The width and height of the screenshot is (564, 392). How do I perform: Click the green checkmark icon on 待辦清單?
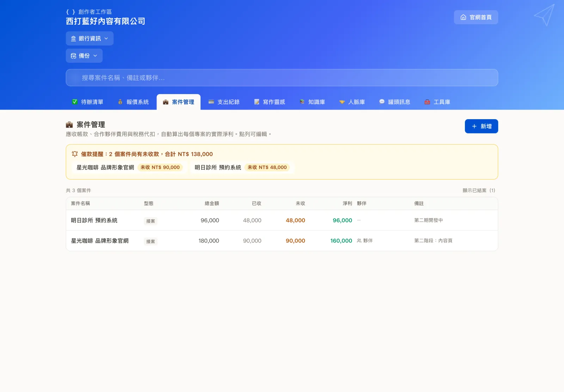[x=75, y=102]
